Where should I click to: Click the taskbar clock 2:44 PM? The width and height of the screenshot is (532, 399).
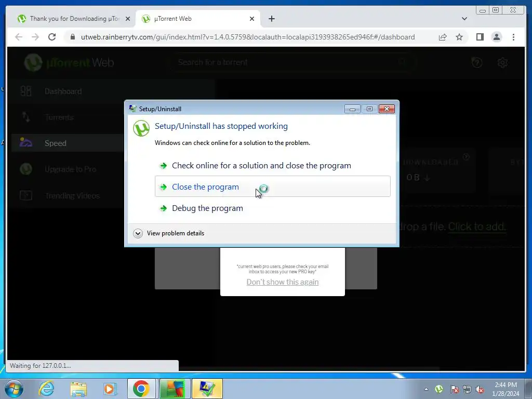tap(506, 385)
